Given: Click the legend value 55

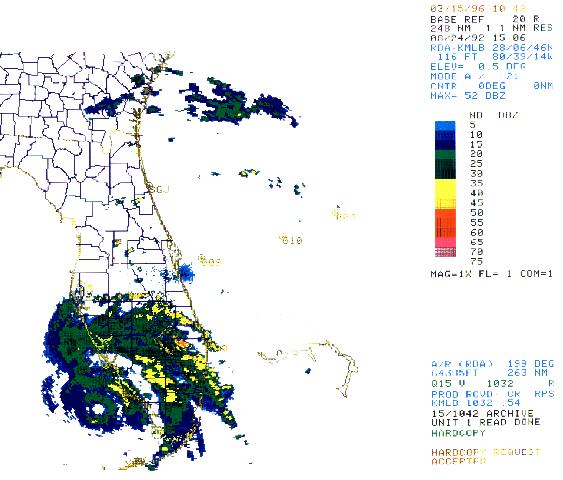Looking at the screenshot, I should 476,223.
